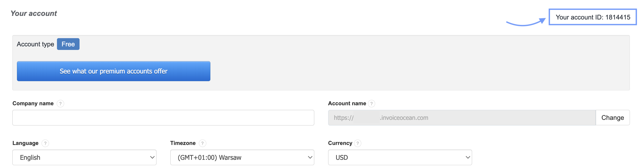Click See what our premium accounts offer

[113, 71]
